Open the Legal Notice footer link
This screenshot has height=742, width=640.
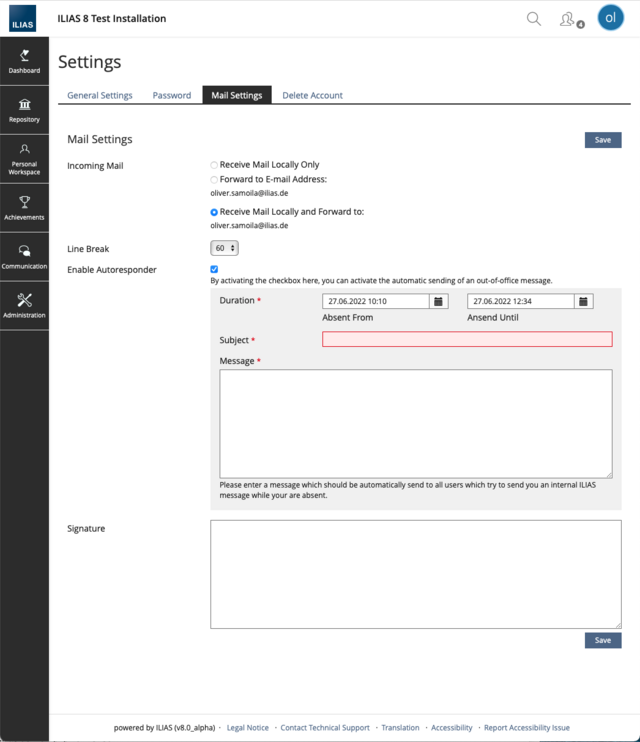(x=247, y=728)
